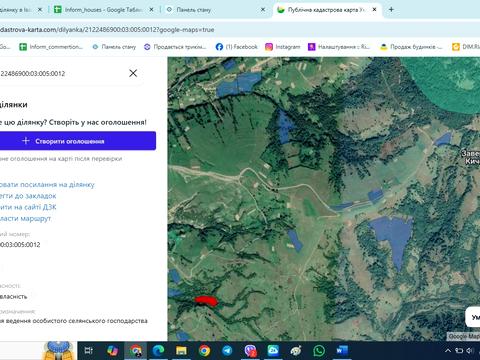Open Viber from taskbar
480x360 pixels.
click(x=250, y=350)
